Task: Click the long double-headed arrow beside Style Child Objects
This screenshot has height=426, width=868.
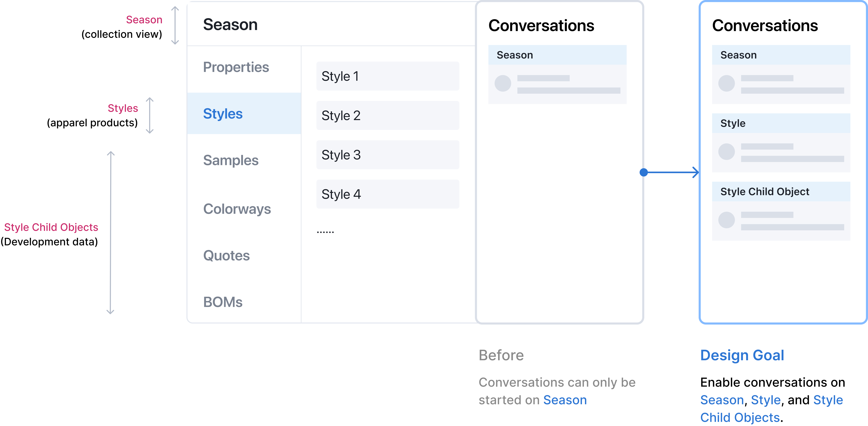Action: coord(111,233)
